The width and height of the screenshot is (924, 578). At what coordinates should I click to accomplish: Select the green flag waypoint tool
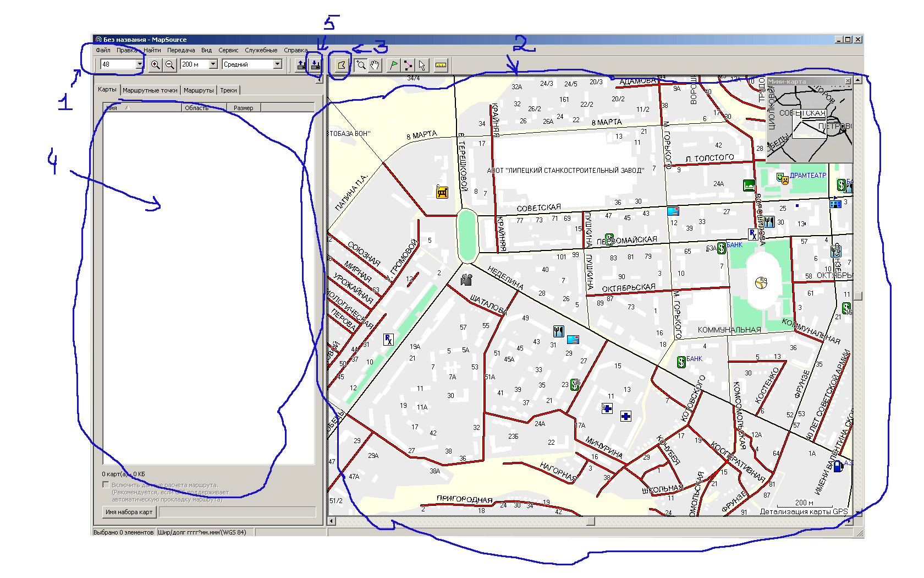point(393,65)
